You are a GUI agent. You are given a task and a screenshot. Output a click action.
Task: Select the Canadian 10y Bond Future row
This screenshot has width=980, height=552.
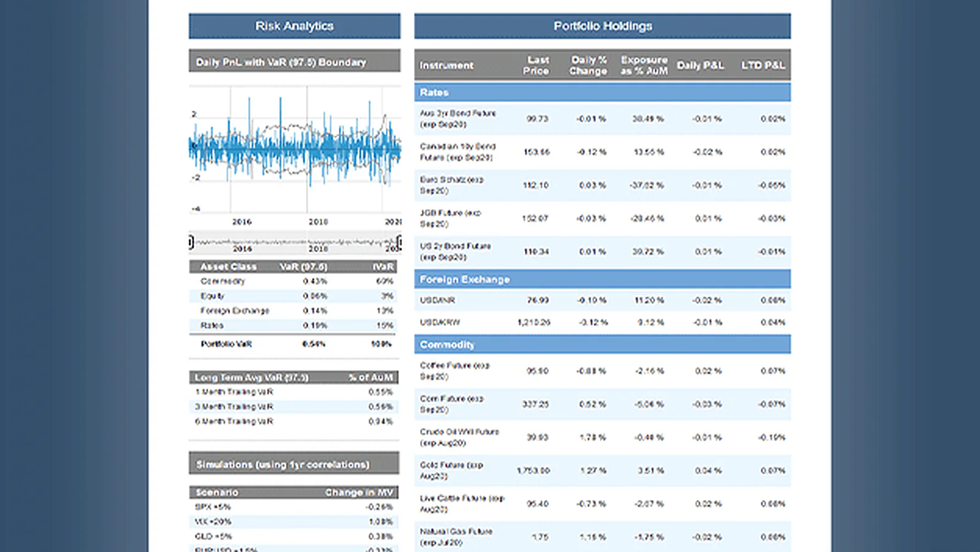click(x=603, y=152)
